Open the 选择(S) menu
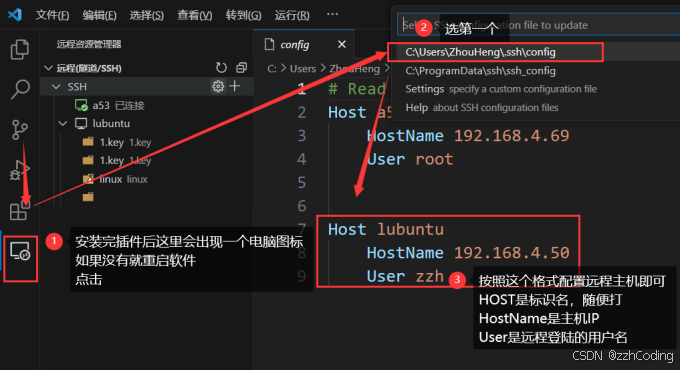This screenshot has width=681, height=370. (147, 15)
